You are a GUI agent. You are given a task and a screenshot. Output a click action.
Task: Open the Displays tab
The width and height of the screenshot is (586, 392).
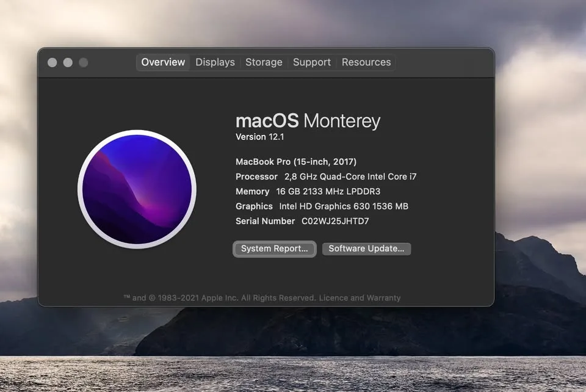[215, 62]
